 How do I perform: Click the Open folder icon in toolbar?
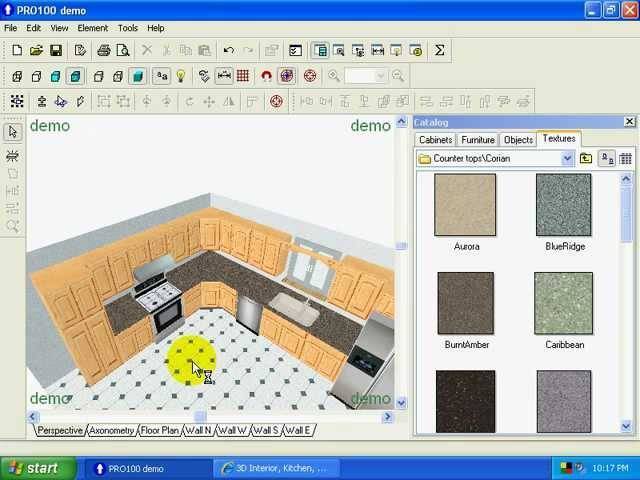[x=36, y=51]
